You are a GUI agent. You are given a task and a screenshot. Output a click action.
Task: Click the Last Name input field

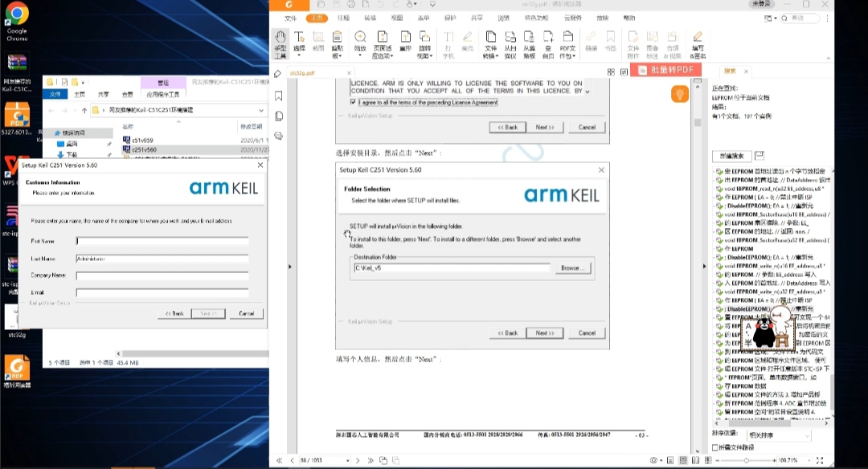(x=162, y=259)
